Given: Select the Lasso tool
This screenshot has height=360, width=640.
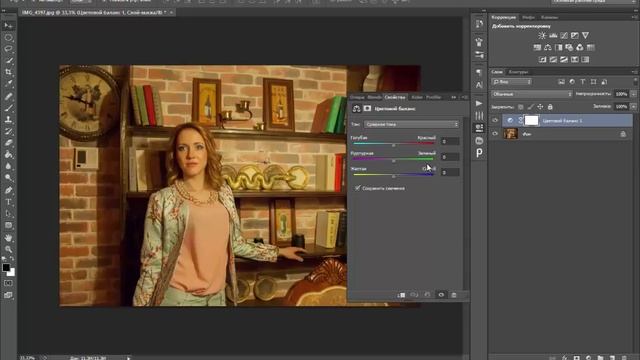Looking at the screenshot, I should (x=8, y=49).
